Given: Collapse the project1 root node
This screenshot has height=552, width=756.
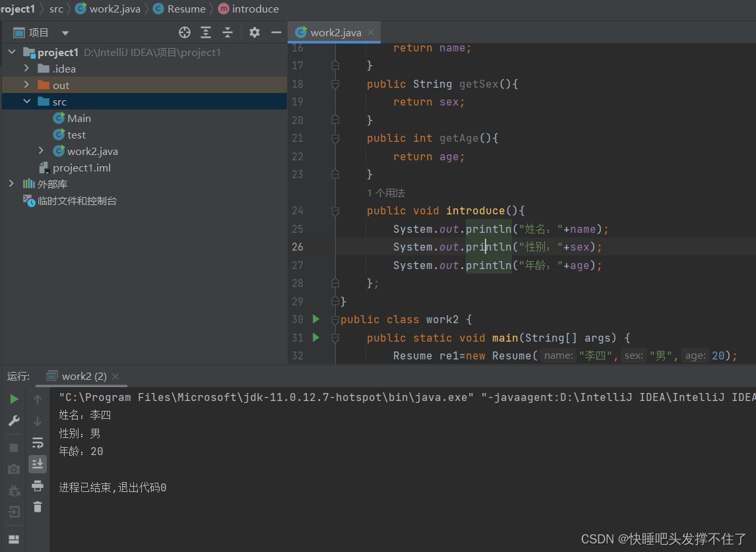Looking at the screenshot, I should 12,51.
